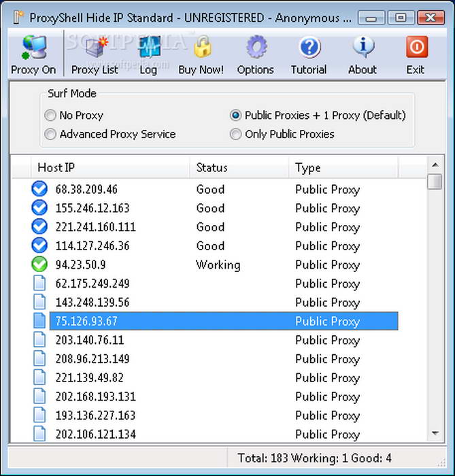Open the Proxy List toolbar icon
This screenshot has width=455, height=476.
pyautogui.click(x=97, y=47)
